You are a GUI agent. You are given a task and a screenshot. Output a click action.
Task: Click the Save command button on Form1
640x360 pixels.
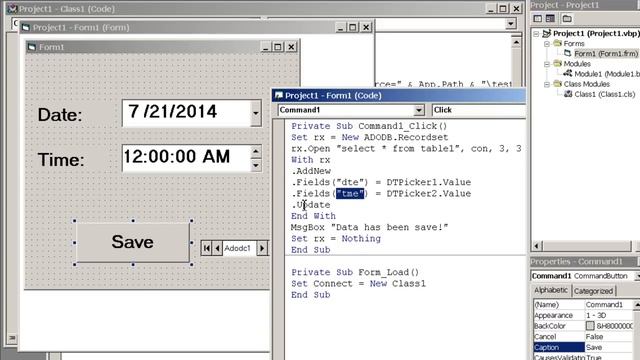pyautogui.click(x=133, y=242)
